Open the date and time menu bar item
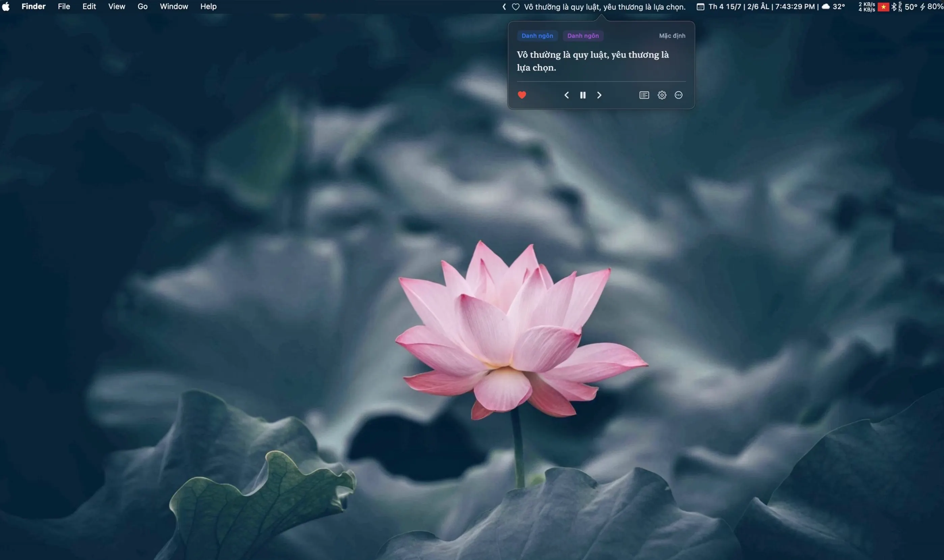 click(761, 7)
